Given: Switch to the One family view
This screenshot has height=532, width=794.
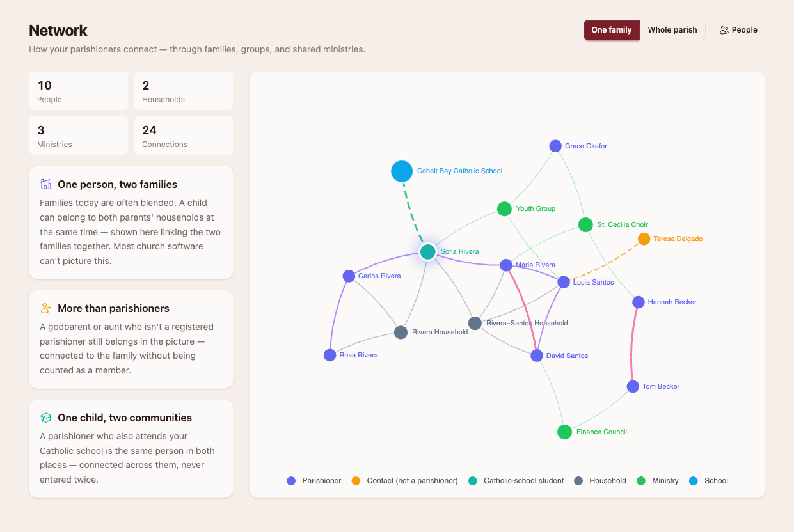Looking at the screenshot, I should (611, 30).
